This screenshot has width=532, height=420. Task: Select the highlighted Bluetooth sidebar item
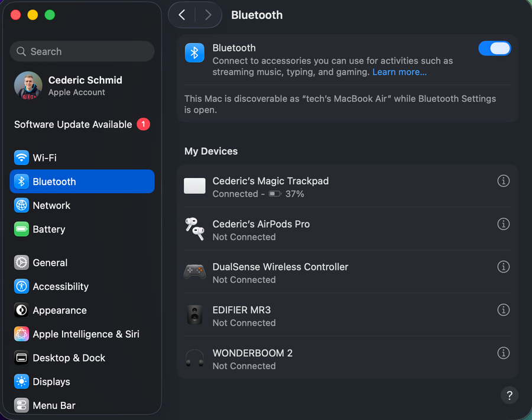pyautogui.click(x=82, y=181)
